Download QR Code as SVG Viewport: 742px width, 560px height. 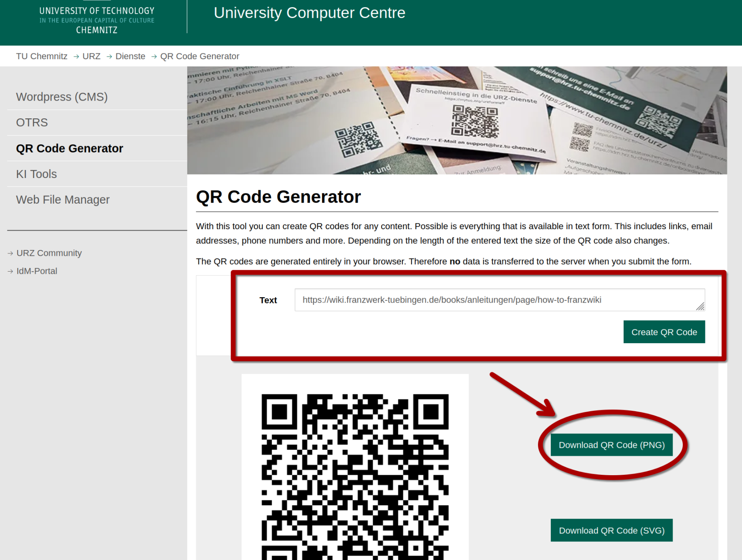[611, 530]
